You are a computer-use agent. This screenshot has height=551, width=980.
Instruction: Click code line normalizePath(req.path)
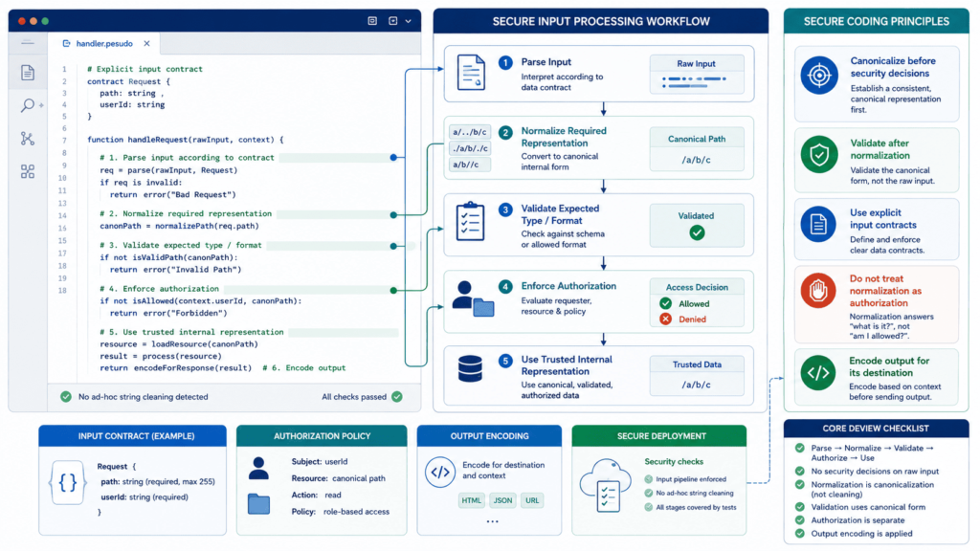point(179,226)
